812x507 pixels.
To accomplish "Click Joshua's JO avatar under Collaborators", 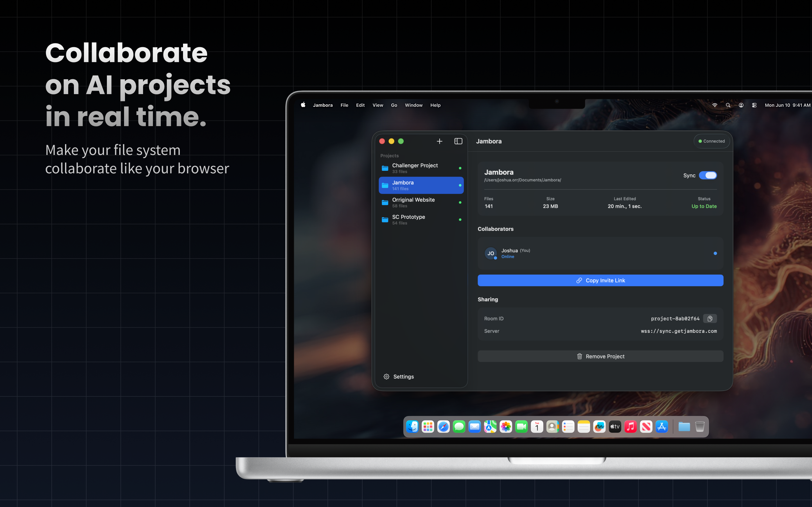I will [x=491, y=253].
